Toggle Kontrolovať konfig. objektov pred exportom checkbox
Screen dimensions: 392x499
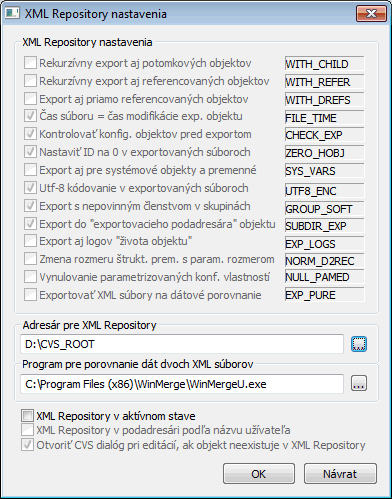click(x=30, y=134)
